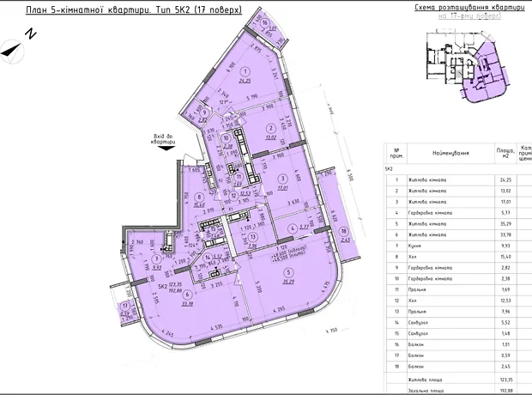This screenshot has width=532, height=395.
Task: Select 'Санвузол' in table row 14
Action: coord(418,323)
